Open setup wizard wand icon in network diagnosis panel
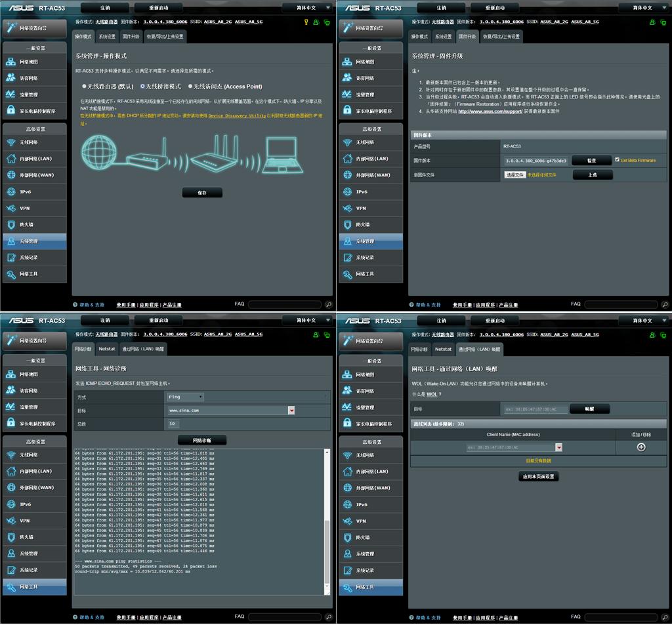This screenshot has width=672, height=625. pos(10,340)
